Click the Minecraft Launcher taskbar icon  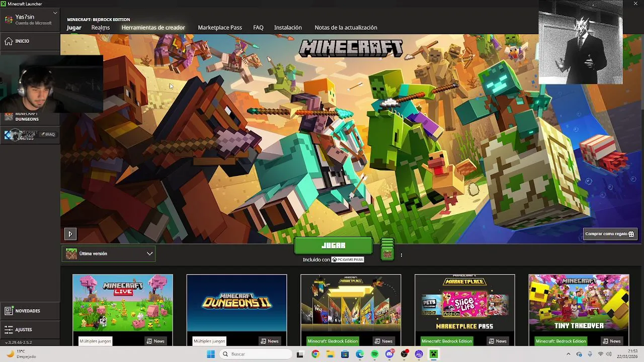click(434, 354)
